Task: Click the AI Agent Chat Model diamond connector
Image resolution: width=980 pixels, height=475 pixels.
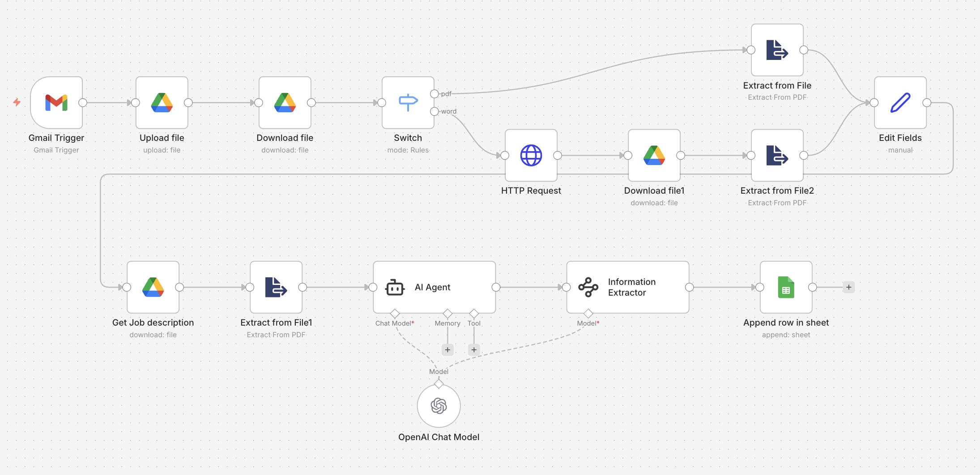Action: 395,314
